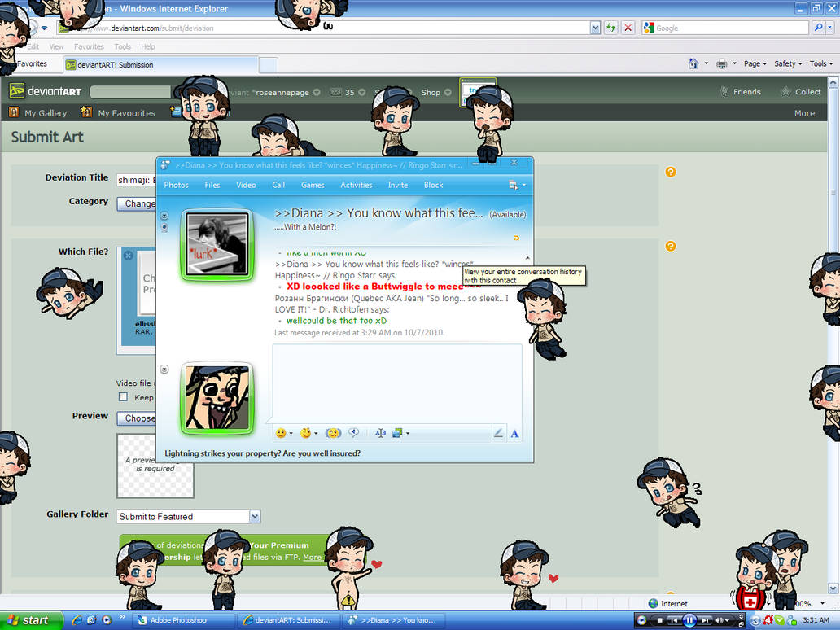Click the chat message text box
The height and width of the screenshot is (630, 840).
pyautogui.click(x=397, y=383)
